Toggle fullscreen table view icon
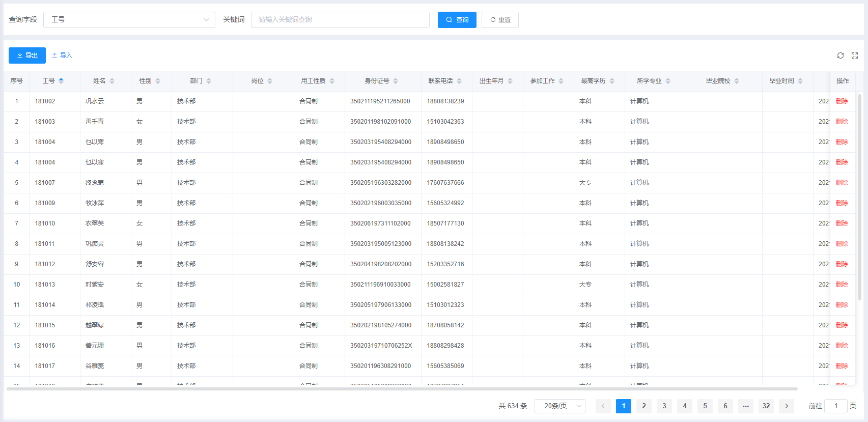Viewport: 868px width, 422px height. (855, 55)
